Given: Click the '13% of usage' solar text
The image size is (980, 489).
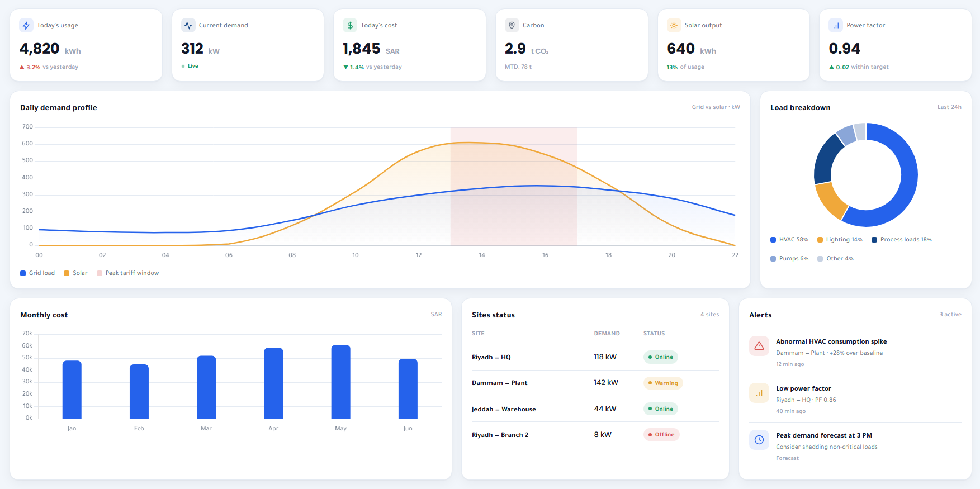Looking at the screenshot, I should coord(685,67).
